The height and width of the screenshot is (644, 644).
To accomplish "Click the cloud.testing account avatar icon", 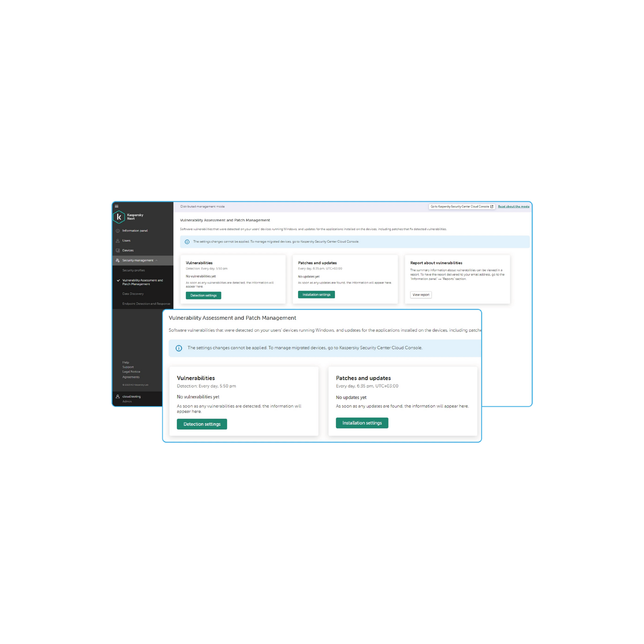I will click(x=118, y=397).
